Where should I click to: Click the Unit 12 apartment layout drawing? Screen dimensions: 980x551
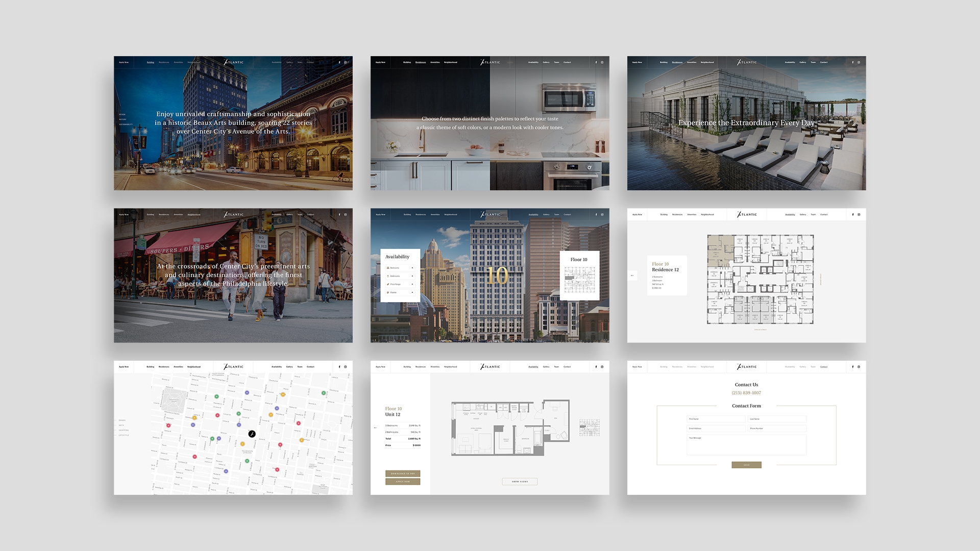pos(510,428)
